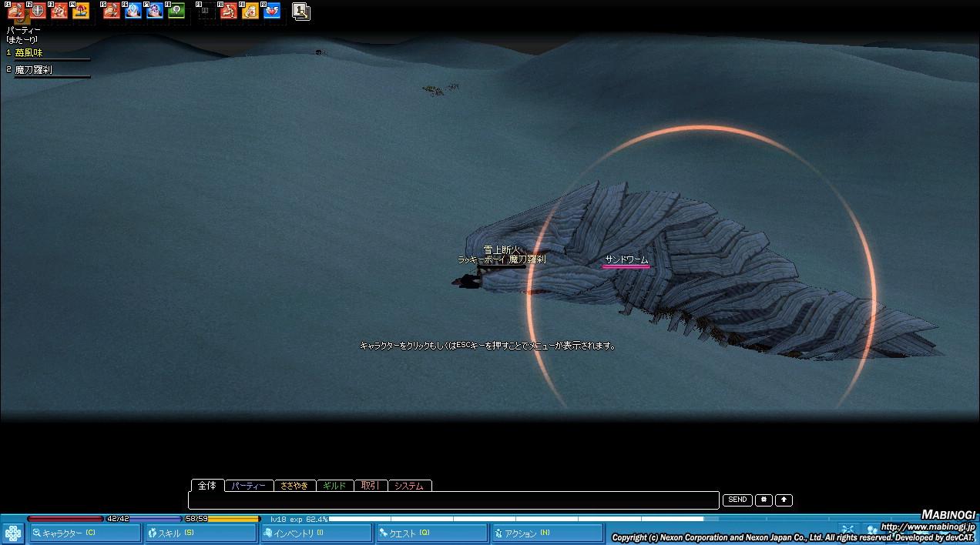Activate the F12 winged heart icon
This screenshot has width=980, height=545.
[x=272, y=11]
